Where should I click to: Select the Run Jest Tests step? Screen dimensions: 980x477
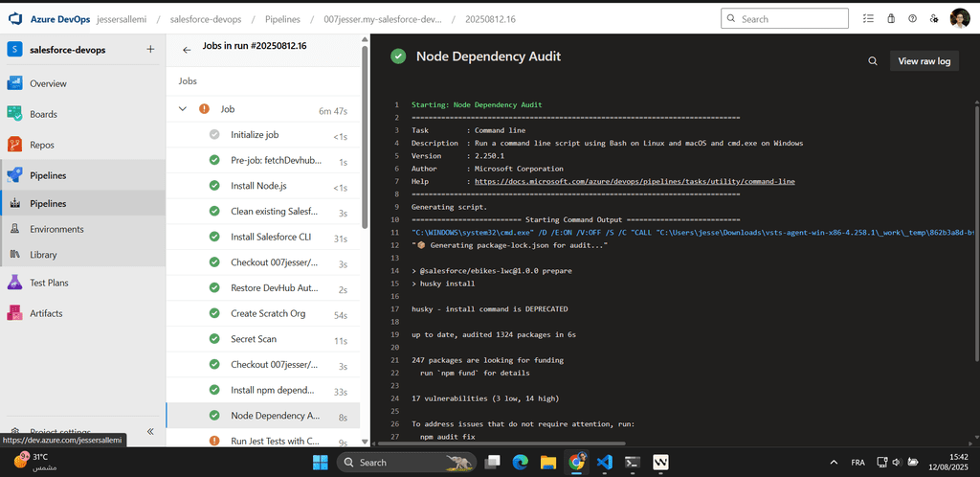pos(263,440)
